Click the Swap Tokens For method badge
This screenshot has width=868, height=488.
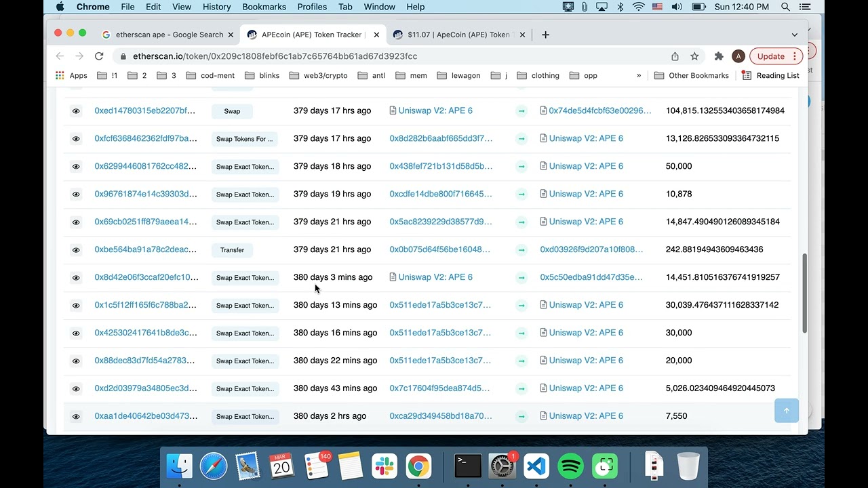tap(245, 139)
